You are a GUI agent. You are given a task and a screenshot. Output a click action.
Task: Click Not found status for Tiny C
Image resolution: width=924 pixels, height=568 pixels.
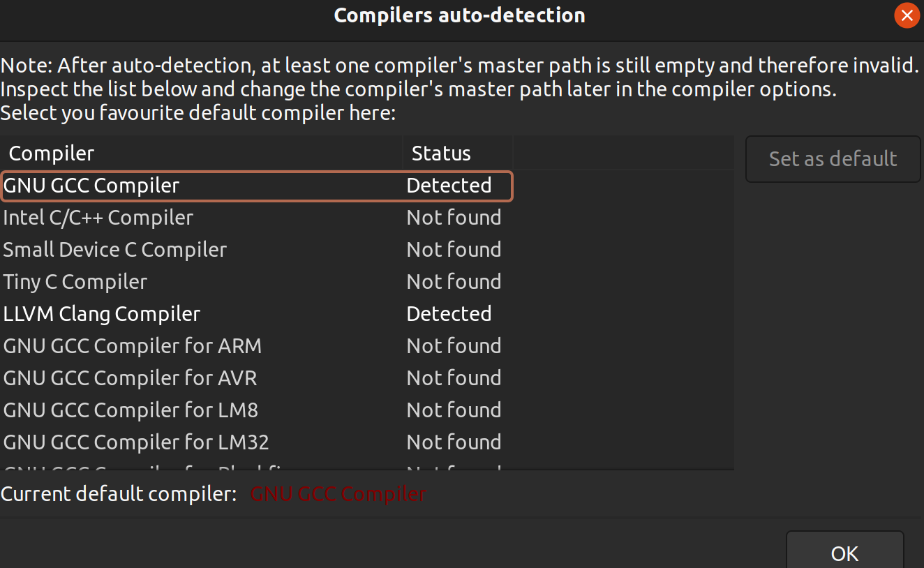(x=454, y=282)
